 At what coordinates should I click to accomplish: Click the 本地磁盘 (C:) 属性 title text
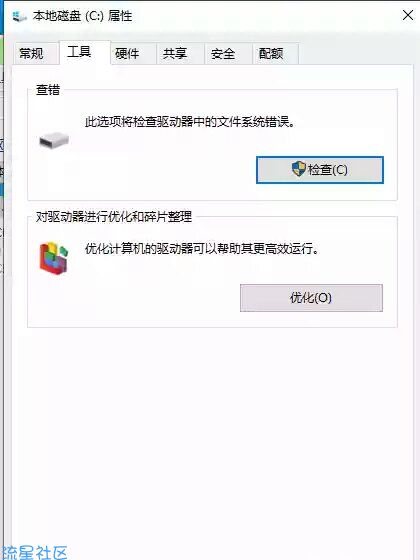(82, 16)
